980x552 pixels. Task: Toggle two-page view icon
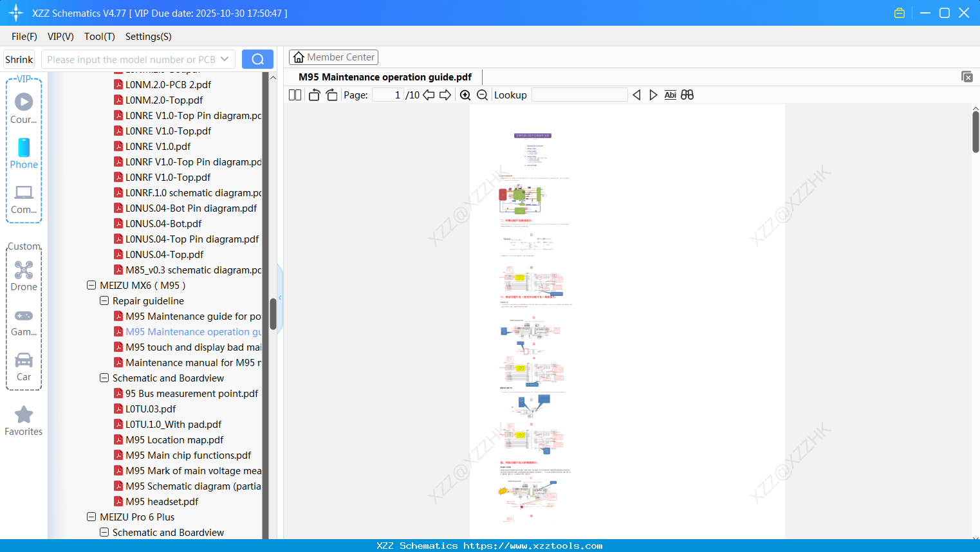coord(295,95)
